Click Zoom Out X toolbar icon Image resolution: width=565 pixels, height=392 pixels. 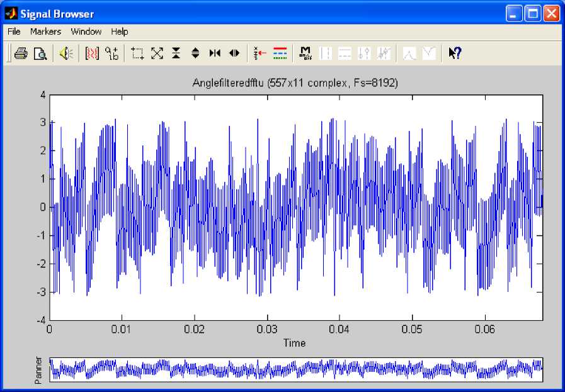point(234,54)
